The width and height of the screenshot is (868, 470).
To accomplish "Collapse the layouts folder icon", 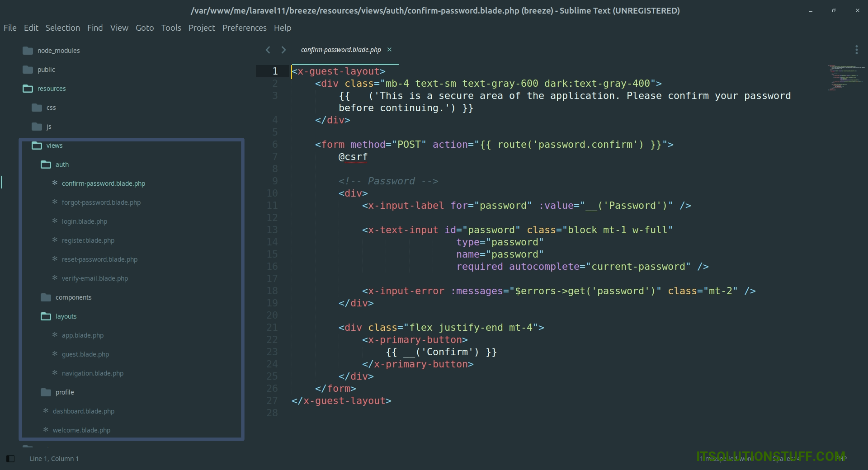I will [x=46, y=316].
